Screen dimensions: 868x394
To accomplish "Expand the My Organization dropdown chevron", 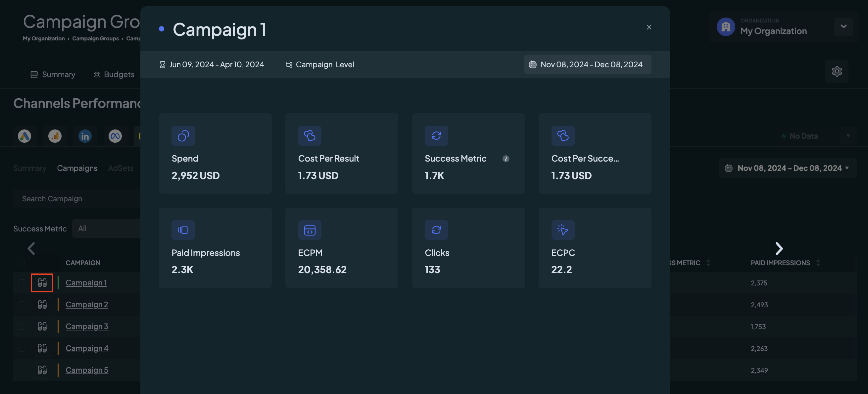I will (x=844, y=26).
